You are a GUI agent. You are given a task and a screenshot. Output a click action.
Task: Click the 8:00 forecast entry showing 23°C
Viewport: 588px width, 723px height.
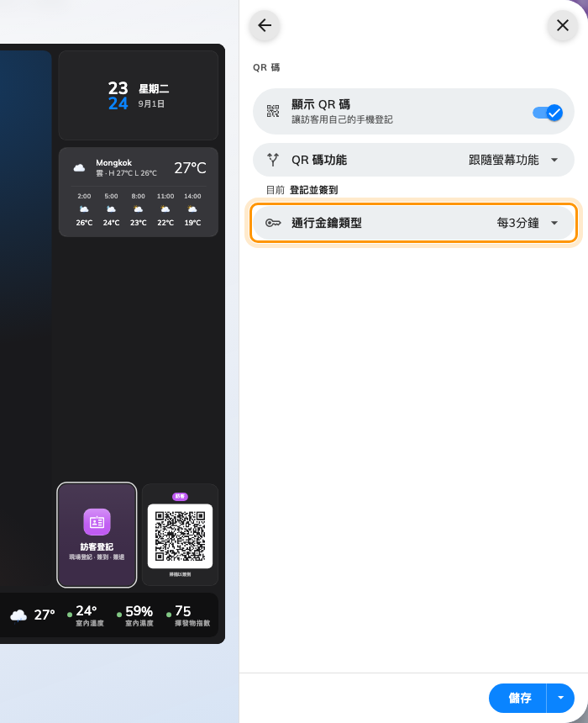point(139,209)
